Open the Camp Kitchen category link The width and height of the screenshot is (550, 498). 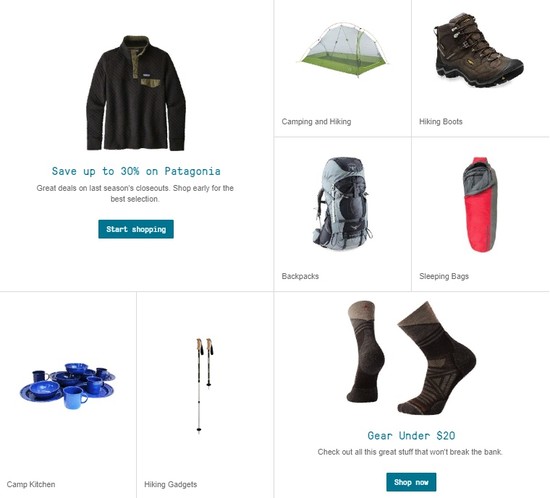click(x=31, y=484)
